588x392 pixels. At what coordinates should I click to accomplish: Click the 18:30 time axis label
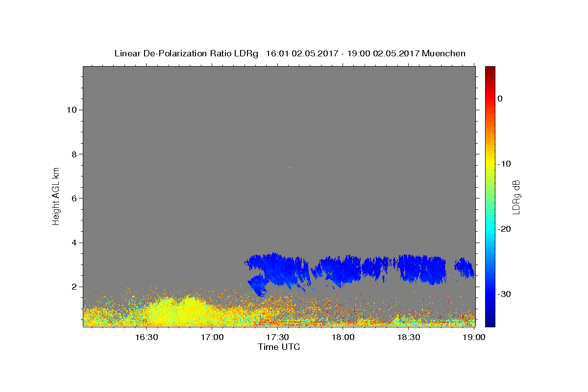point(409,337)
